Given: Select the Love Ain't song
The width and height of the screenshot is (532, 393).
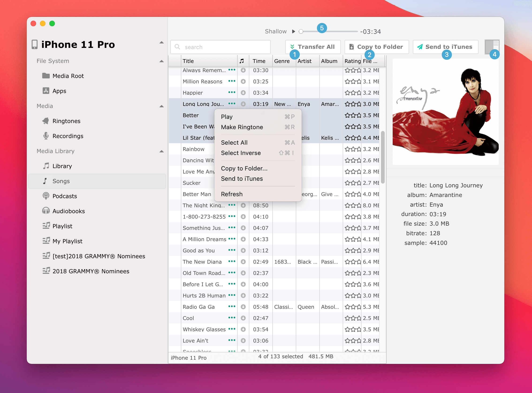Looking at the screenshot, I should [274, 341].
